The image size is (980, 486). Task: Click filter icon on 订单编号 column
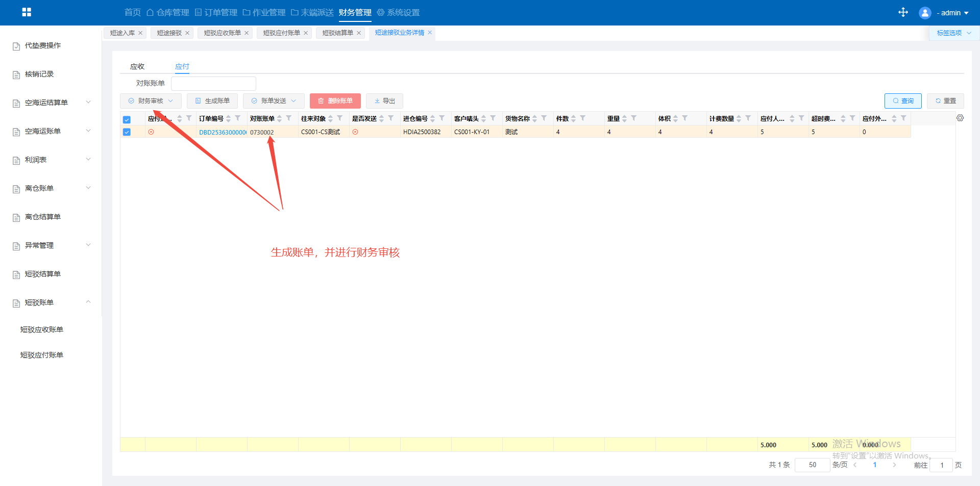(238, 118)
